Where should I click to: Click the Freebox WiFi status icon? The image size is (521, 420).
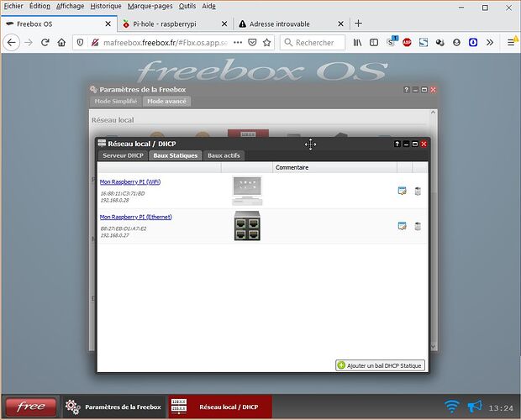pos(452,407)
